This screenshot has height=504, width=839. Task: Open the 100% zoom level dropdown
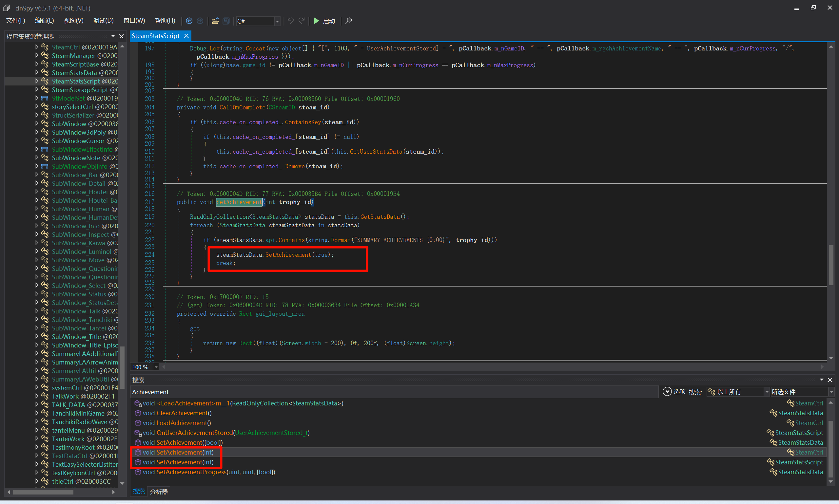(156, 367)
